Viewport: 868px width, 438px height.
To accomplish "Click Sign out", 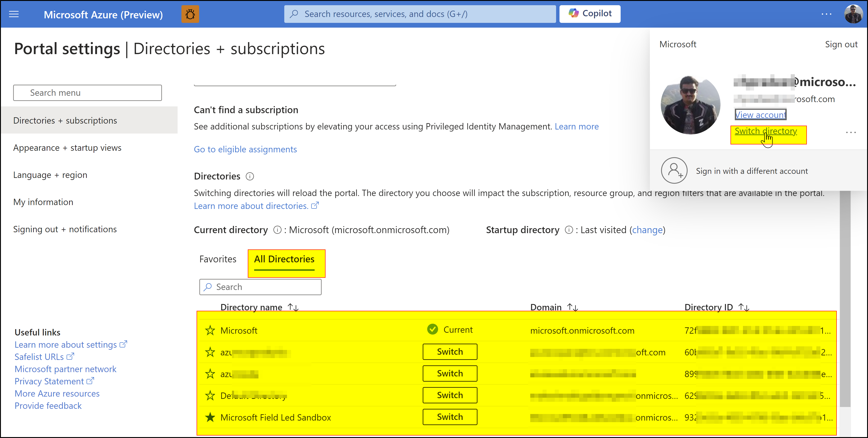I will 841,44.
